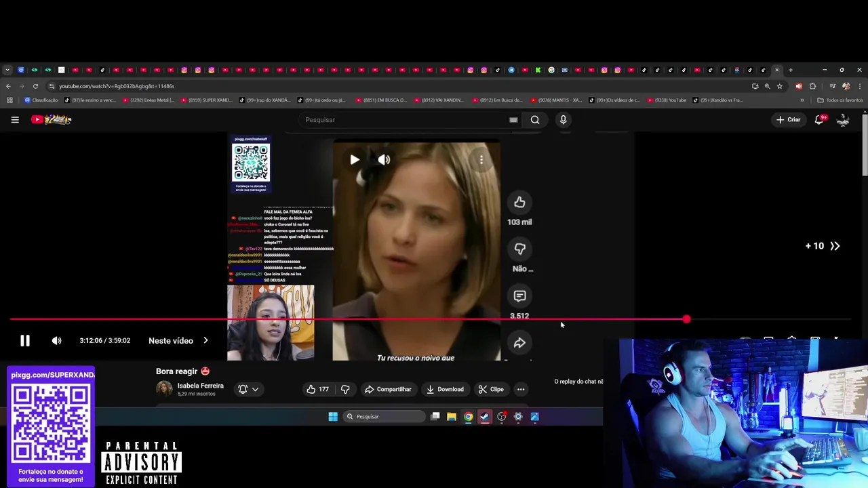
Task: Open the 'Todos os favoritos' folder
Action: [840, 100]
